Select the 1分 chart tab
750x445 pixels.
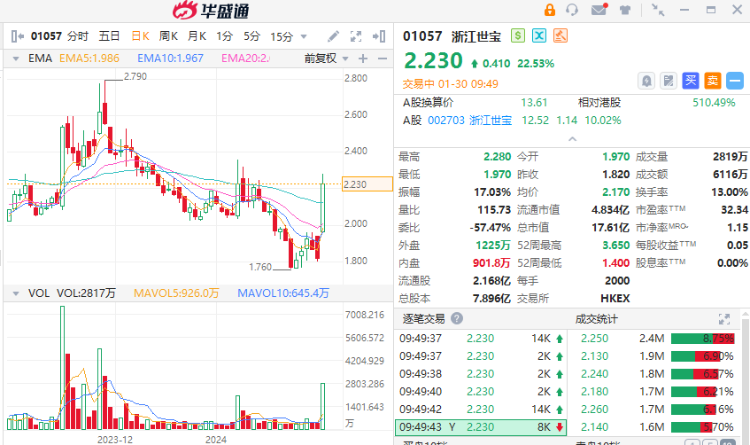coord(224,36)
